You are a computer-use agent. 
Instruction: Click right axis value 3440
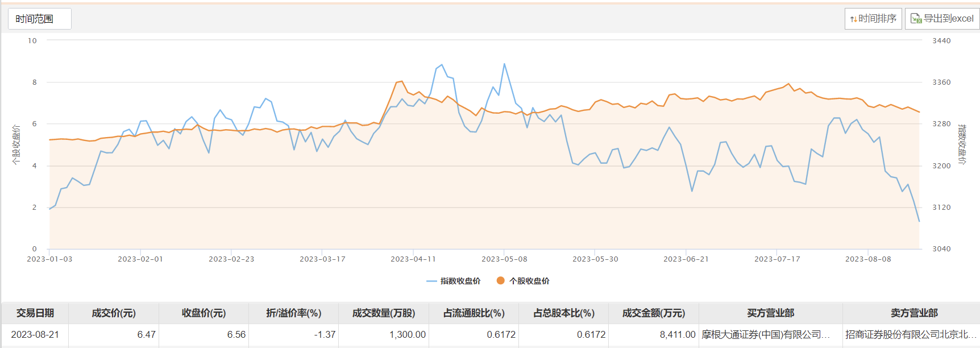click(x=941, y=41)
